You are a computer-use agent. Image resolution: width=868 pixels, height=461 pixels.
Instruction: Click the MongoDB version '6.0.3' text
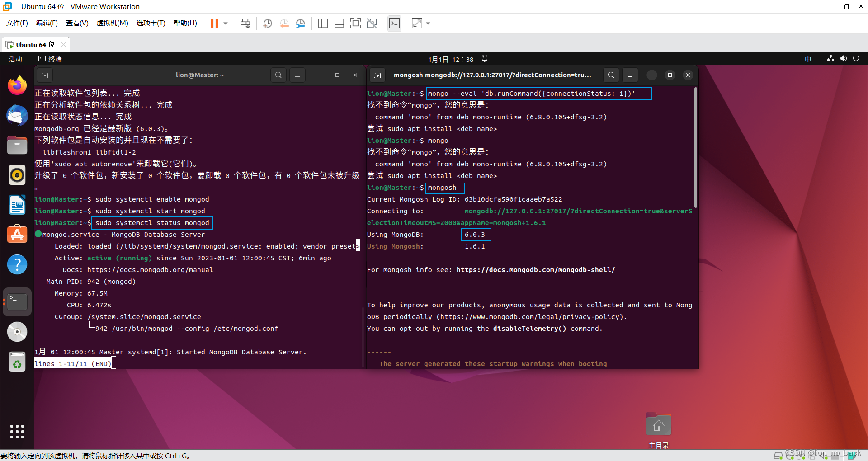[475, 235]
